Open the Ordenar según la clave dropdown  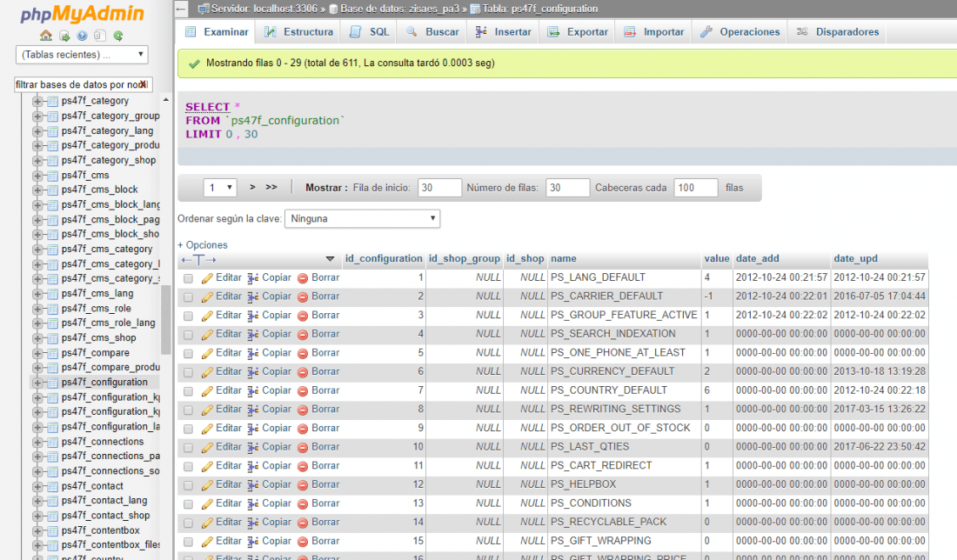point(363,219)
